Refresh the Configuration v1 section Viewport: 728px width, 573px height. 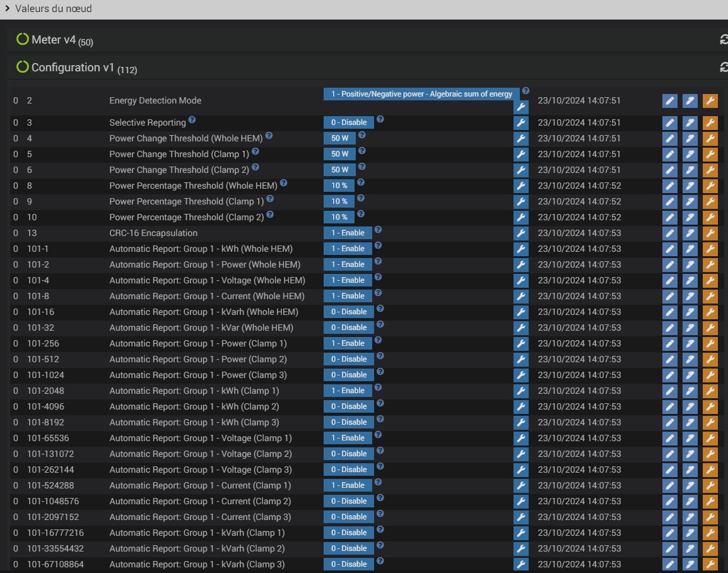tap(724, 67)
